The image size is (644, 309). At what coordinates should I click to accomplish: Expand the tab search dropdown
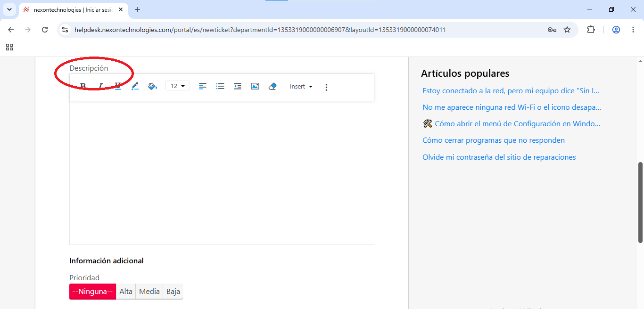9,9
